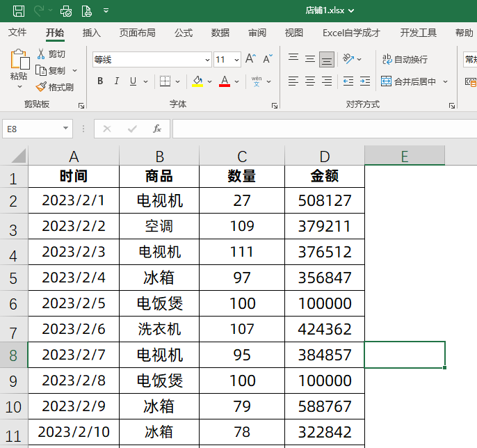
Task: Click the Paste (粘贴) clipboard icon
Action: click(x=19, y=65)
